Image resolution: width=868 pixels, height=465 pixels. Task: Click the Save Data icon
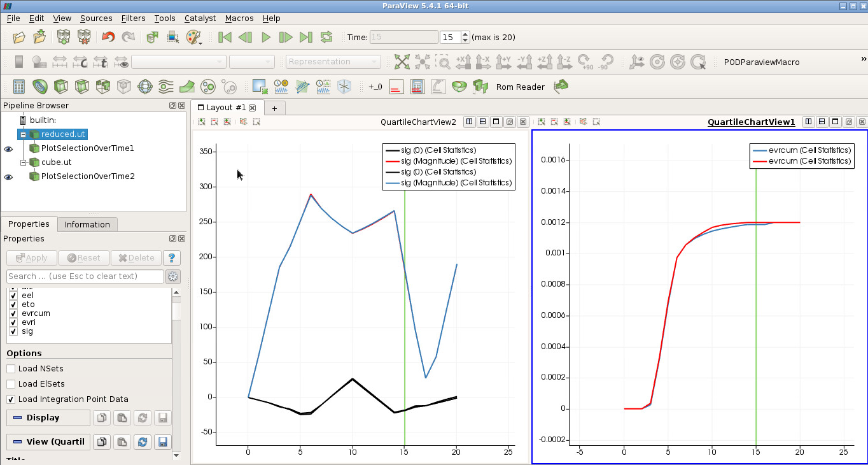(39, 37)
